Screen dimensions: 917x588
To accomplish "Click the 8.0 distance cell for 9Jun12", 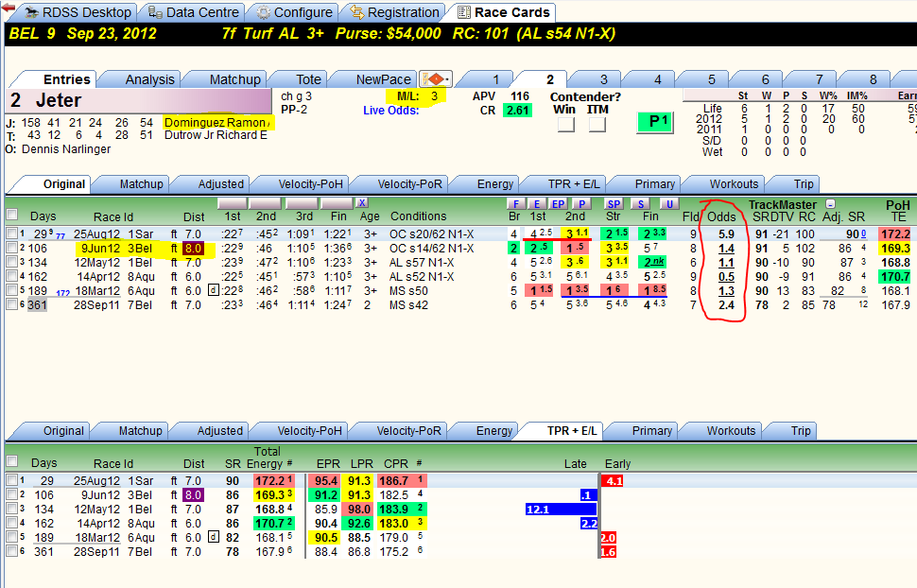I will (x=193, y=248).
